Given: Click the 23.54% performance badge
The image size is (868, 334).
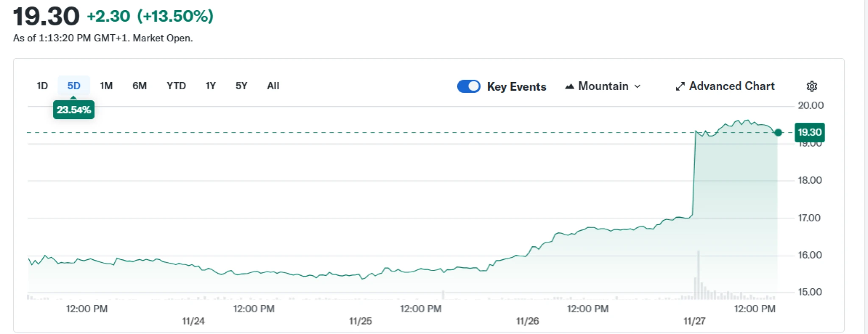Looking at the screenshot, I should pyautogui.click(x=74, y=110).
